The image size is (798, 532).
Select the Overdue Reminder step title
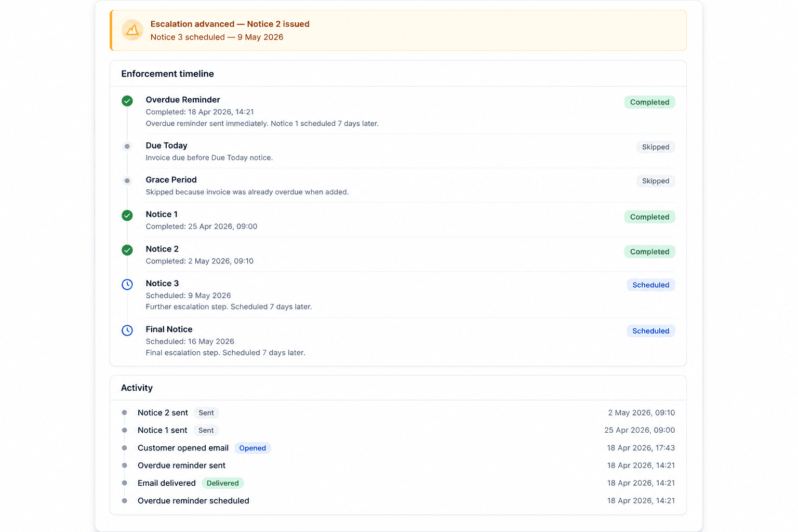coord(183,100)
